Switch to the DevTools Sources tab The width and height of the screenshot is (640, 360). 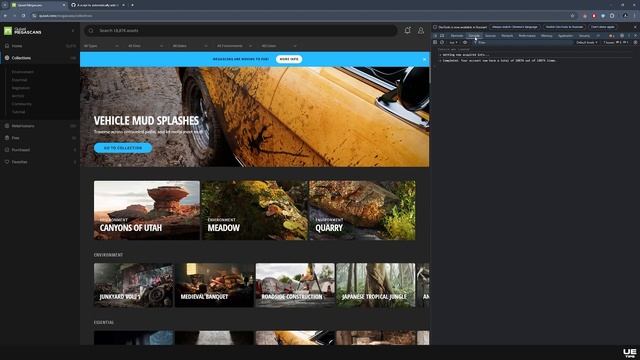[x=491, y=36]
